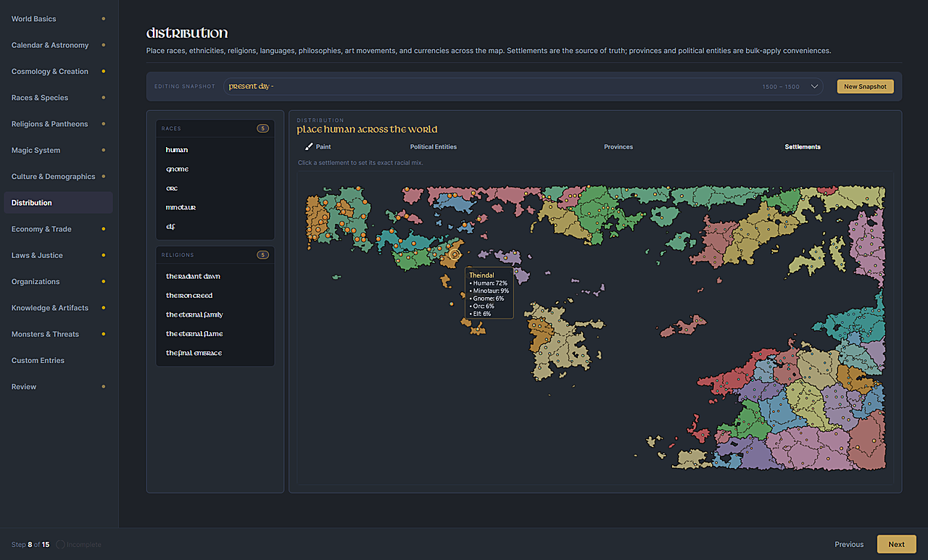Click Human: 72% line in tooltip
Image resolution: width=928 pixels, height=560 pixels.
coord(489,283)
